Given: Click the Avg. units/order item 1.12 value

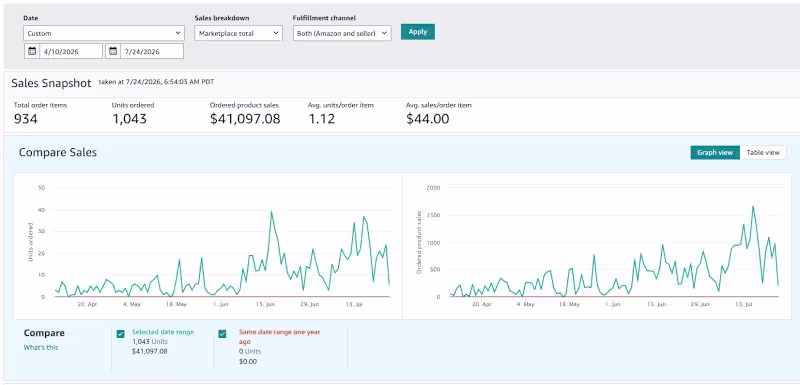Looking at the screenshot, I should click(x=321, y=119).
